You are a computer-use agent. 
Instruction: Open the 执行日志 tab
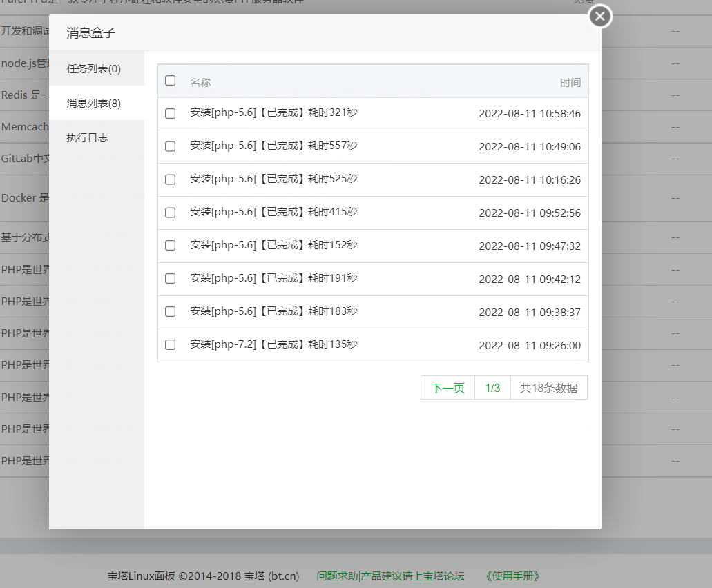click(x=97, y=137)
